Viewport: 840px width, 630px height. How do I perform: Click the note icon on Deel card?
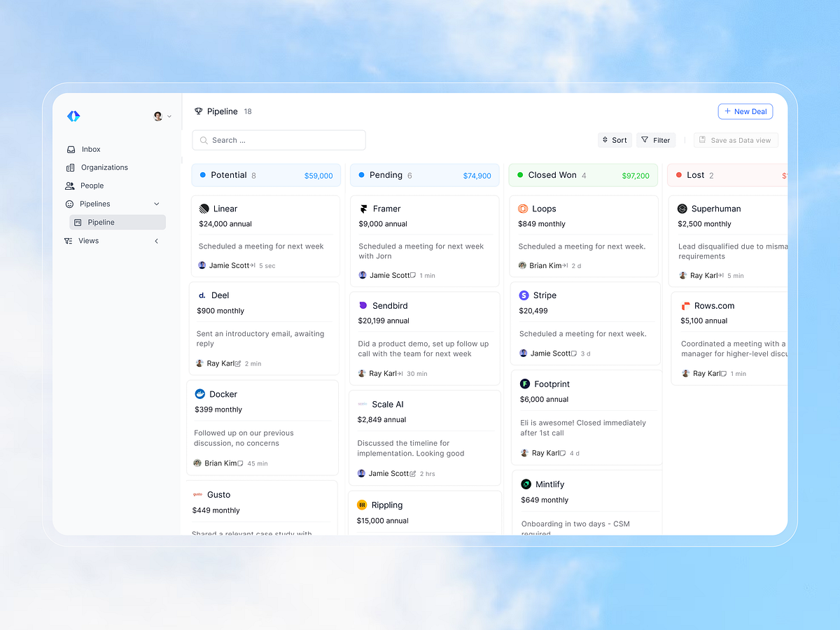(x=238, y=363)
